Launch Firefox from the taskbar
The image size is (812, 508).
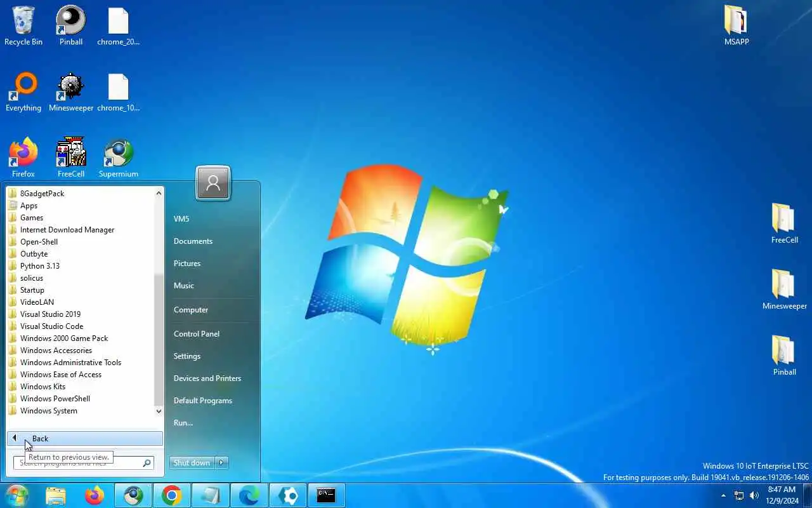[x=95, y=496]
